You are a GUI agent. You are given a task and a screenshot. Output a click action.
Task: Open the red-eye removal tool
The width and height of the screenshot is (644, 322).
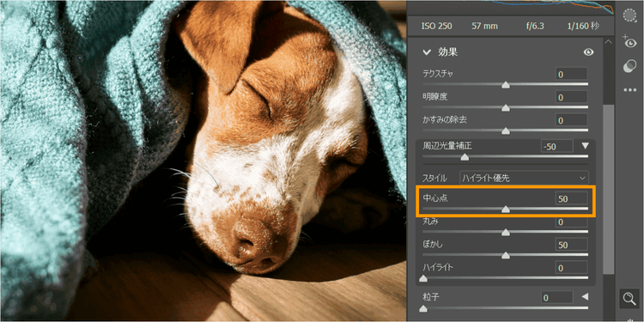coord(629,41)
